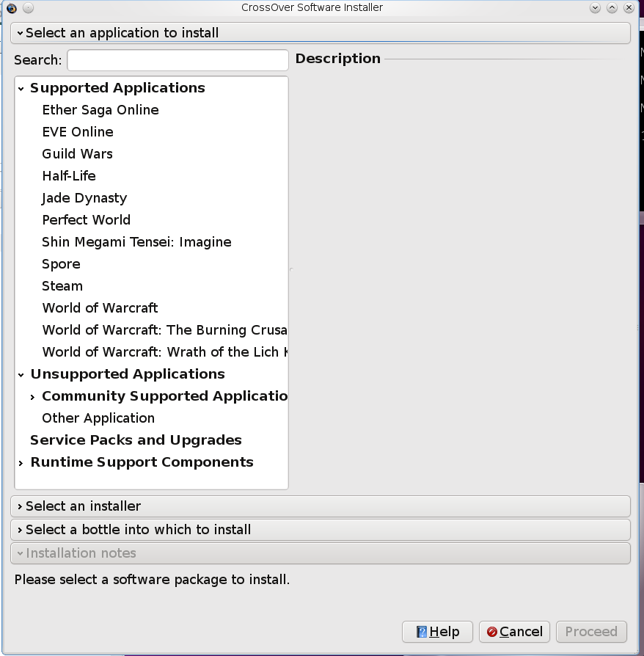
Task: Pick Perfect World from the list
Action: tap(87, 220)
